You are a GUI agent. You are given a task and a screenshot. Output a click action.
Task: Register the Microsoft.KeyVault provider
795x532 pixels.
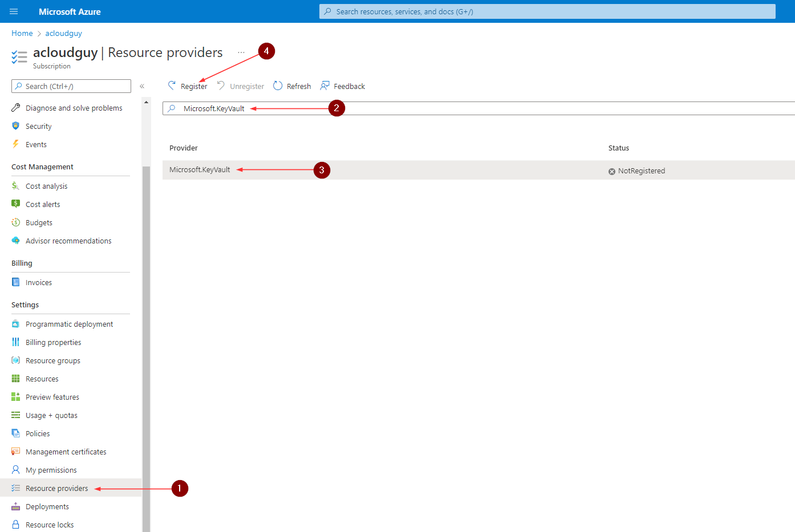(193, 86)
